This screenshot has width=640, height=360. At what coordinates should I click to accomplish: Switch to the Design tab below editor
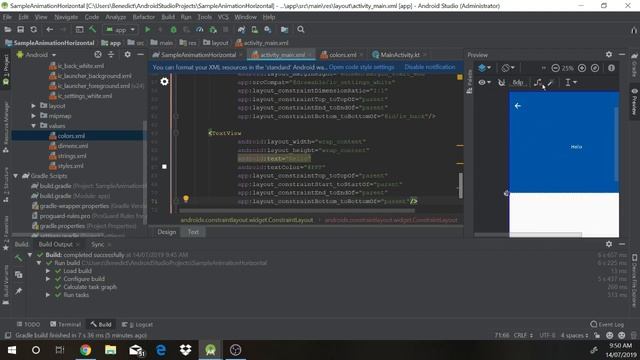click(167, 232)
